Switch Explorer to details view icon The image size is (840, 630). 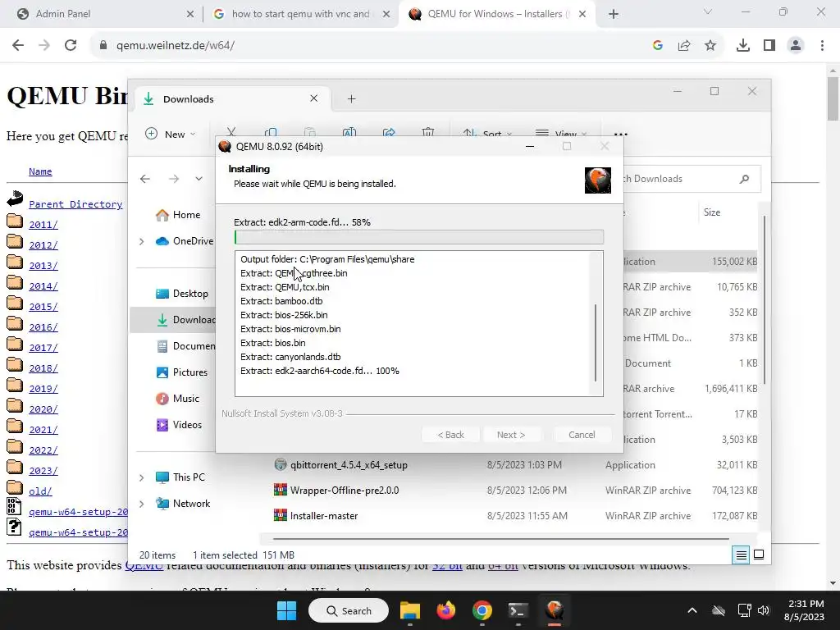pos(741,555)
